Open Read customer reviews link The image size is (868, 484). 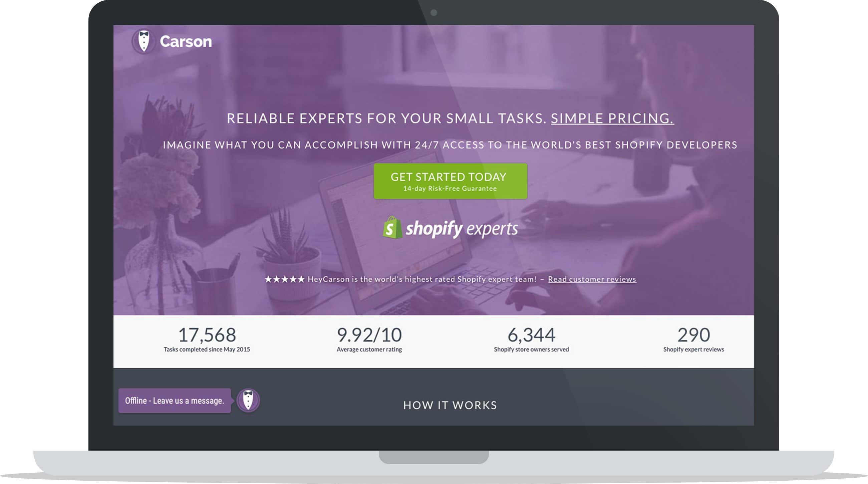coord(592,279)
